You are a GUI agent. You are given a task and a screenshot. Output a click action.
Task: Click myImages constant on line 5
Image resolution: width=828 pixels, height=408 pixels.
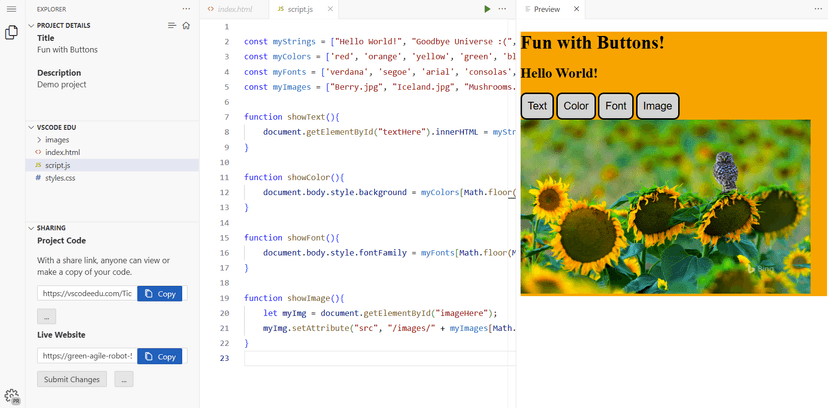coord(291,87)
